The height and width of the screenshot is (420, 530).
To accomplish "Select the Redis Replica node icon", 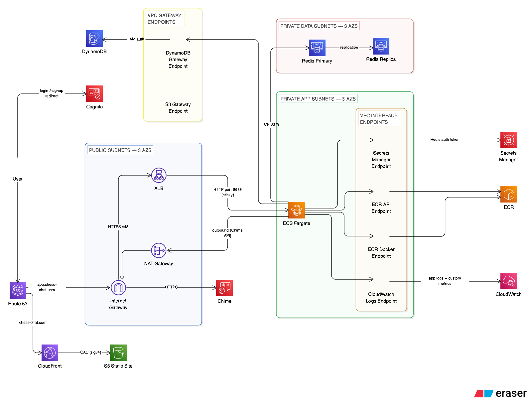I will coord(381,46).
